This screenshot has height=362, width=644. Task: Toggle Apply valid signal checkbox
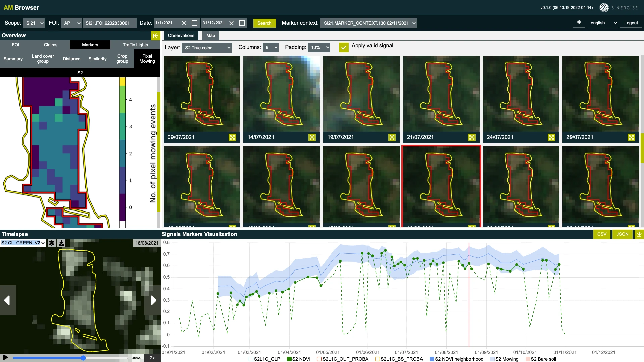343,48
